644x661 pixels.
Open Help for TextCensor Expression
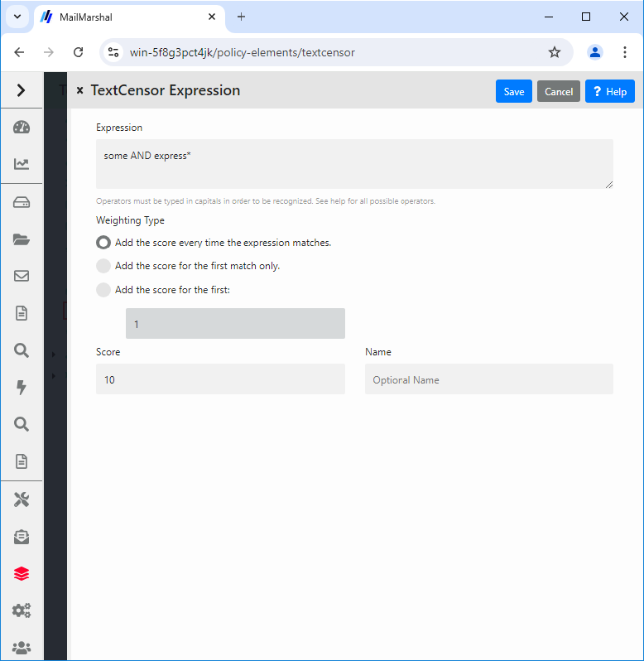tap(610, 91)
